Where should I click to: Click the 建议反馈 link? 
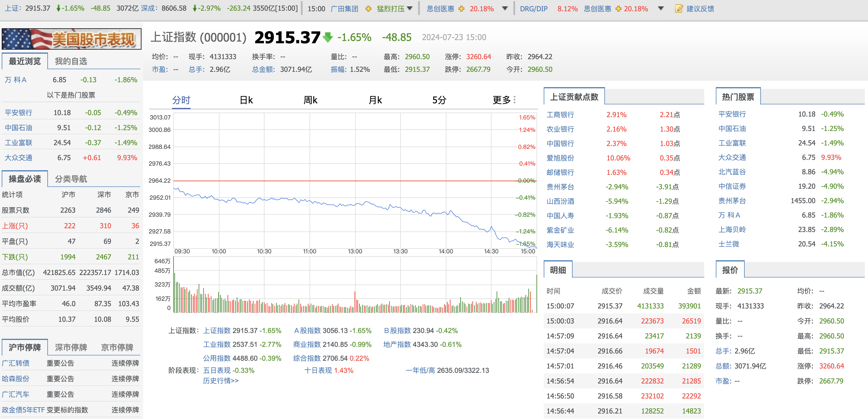point(700,9)
